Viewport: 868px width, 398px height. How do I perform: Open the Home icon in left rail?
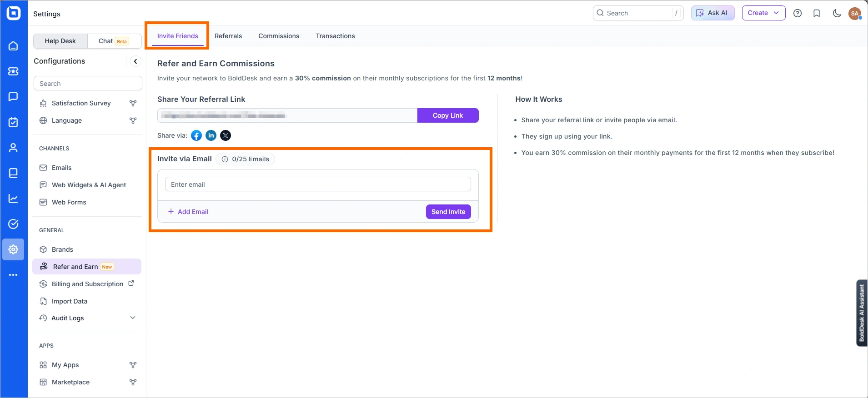pyautogui.click(x=13, y=46)
